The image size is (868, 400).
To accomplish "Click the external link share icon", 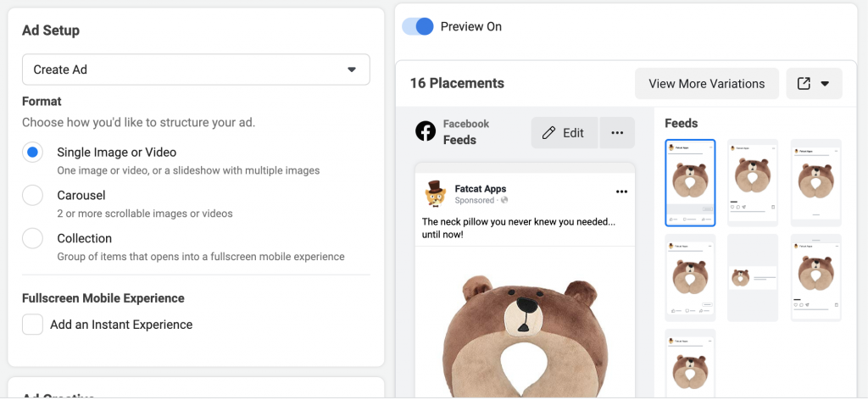I will (x=804, y=84).
